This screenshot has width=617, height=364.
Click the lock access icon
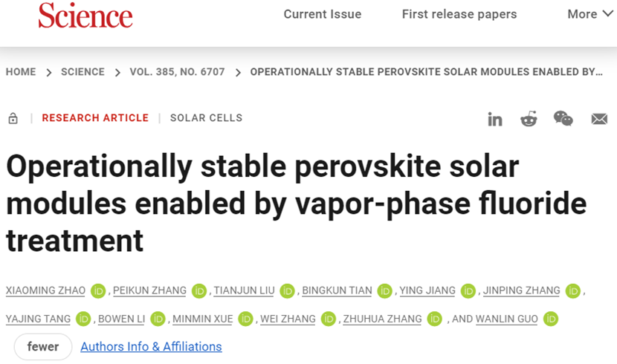[x=13, y=118]
